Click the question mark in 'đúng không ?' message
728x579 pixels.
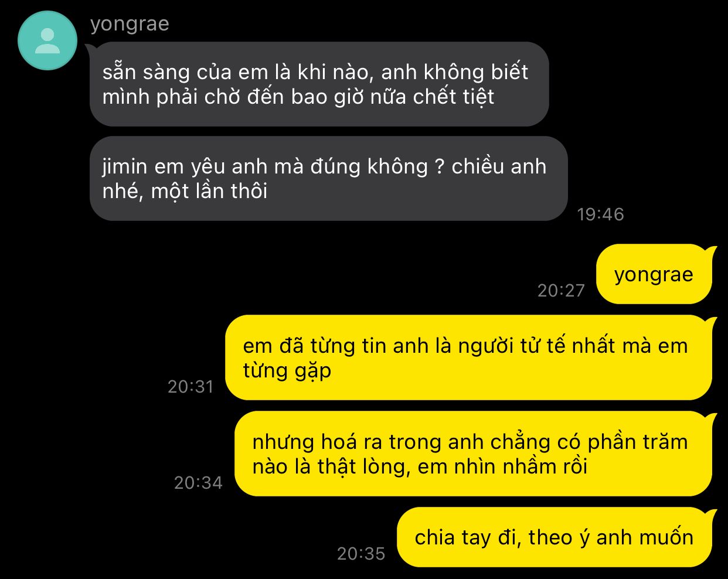pos(440,167)
